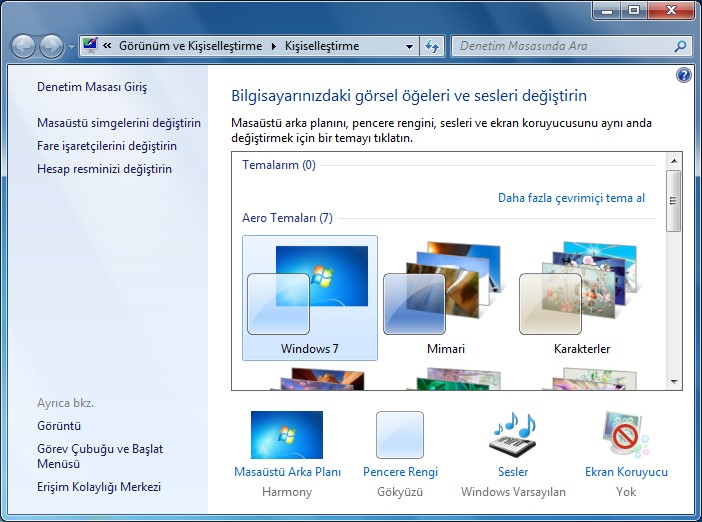Viewport: 702px width, 522px height.
Task: Open the Görüntü link under Ayrıca bkz.
Action: [59, 426]
